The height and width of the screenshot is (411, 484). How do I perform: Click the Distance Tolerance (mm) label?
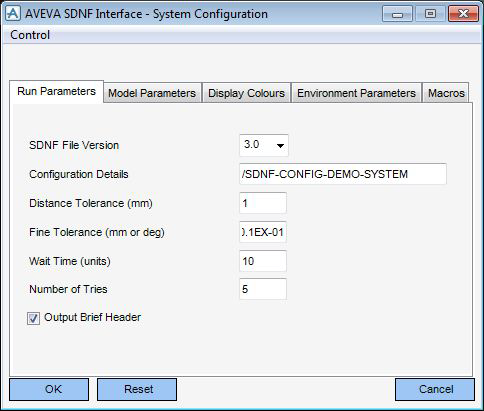coord(91,203)
